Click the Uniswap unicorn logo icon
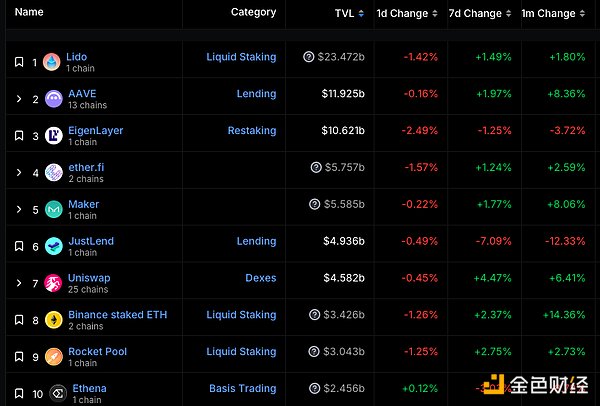Image resolution: width=600 pixels, height=406 pixels. (52, 283)
